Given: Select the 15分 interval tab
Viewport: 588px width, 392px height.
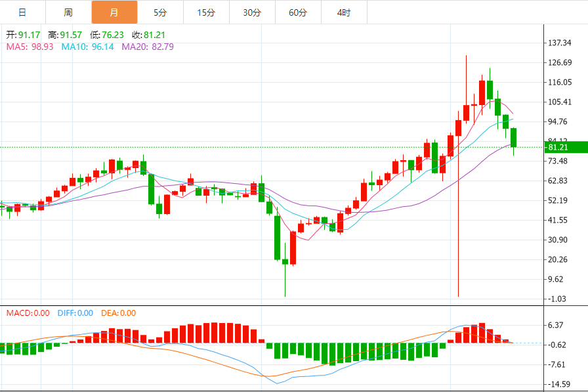Looking at the screenshot, I should coord(206,12).
